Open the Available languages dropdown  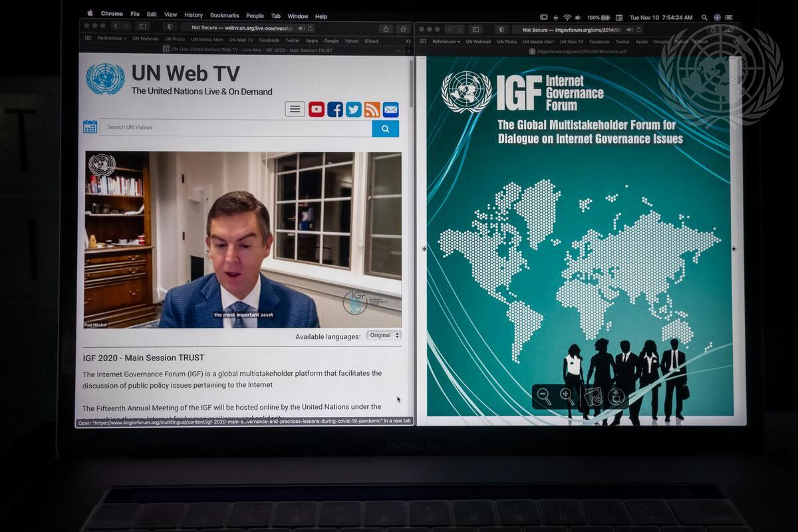(384, 335)
